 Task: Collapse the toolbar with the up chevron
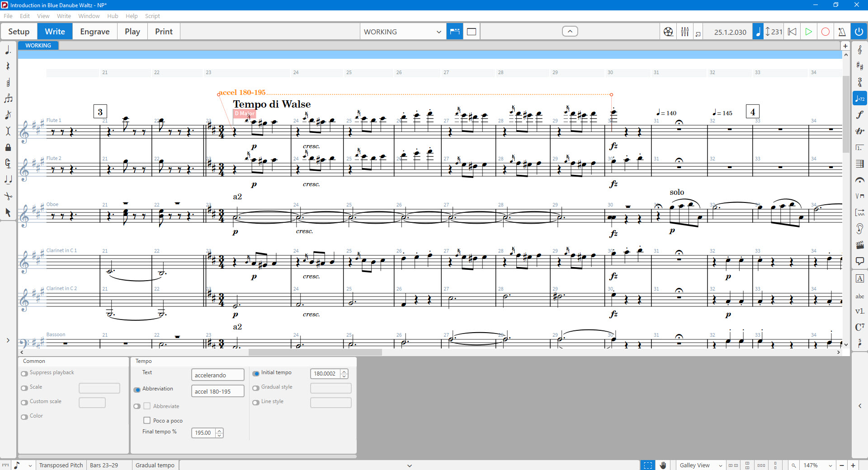tap(570, 31)
